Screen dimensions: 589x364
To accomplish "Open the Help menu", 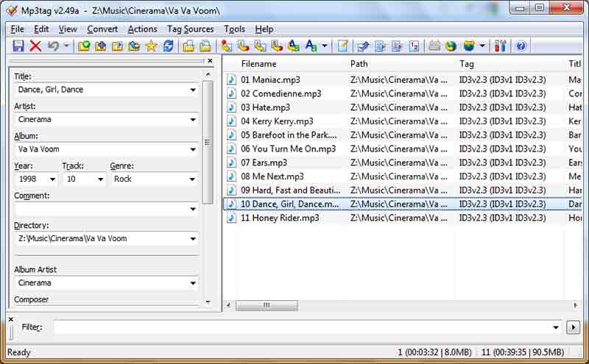I will click(264, 29).
